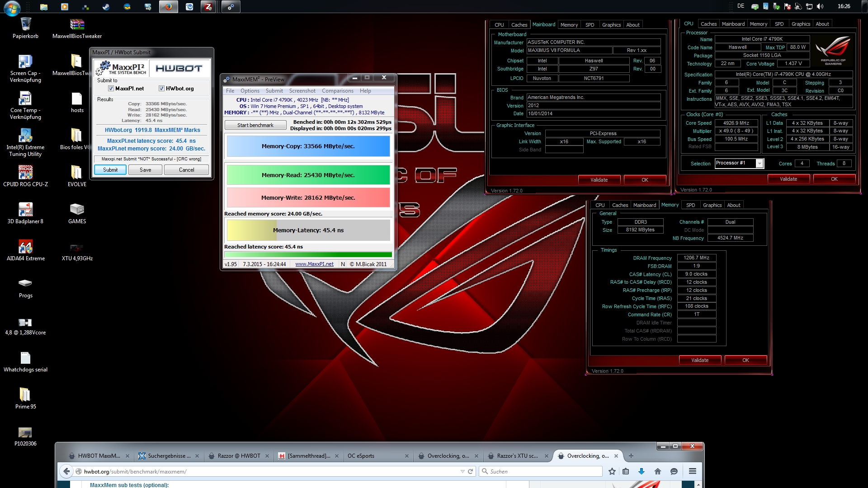
Task: Open the Options menu in MaxxMEM
Action: point(250,91)
